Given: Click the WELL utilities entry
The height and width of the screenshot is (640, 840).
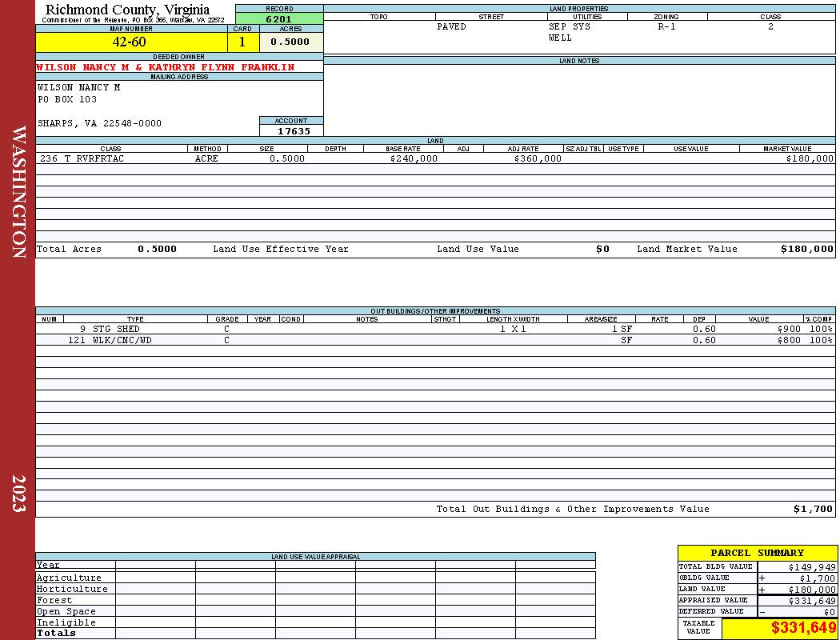Looking at the screenshot, I should tap(560, 38).
